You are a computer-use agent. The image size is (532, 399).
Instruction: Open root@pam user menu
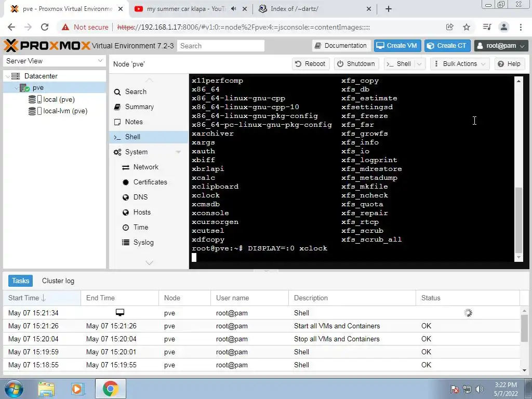click(x=501, y=46)
